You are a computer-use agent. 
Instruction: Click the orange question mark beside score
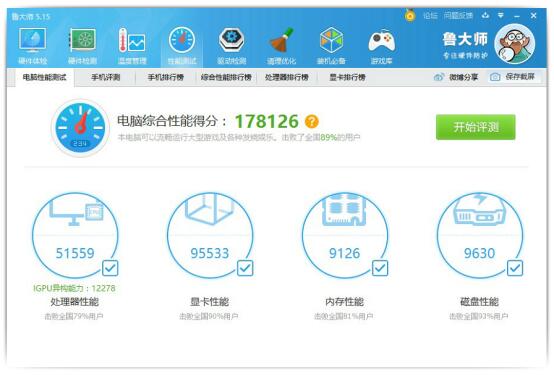point(311,121)
